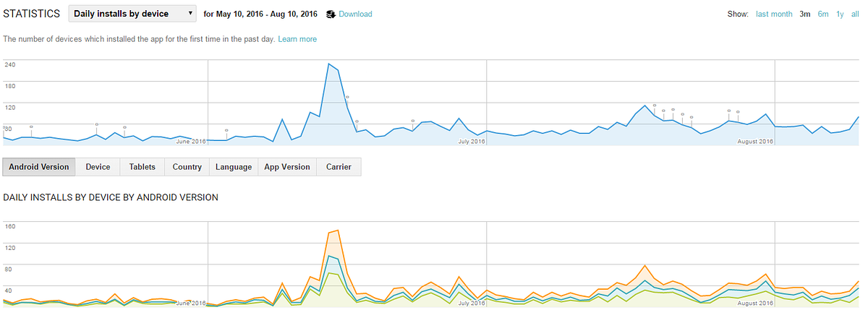Click the Download link
The width and height of the screenshot is (868, 310).
click(355, 14)
